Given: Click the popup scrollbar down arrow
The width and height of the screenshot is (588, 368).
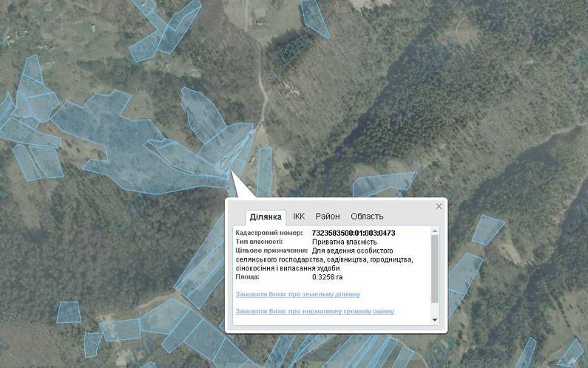Looking at the screenshot, I should coord(435,320).
